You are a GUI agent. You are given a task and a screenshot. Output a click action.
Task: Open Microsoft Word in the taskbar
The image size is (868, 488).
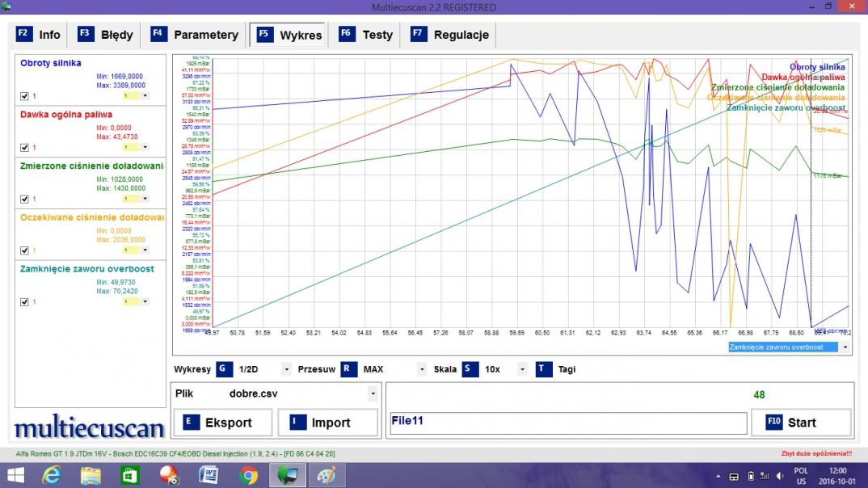click(x=209, y=475)
